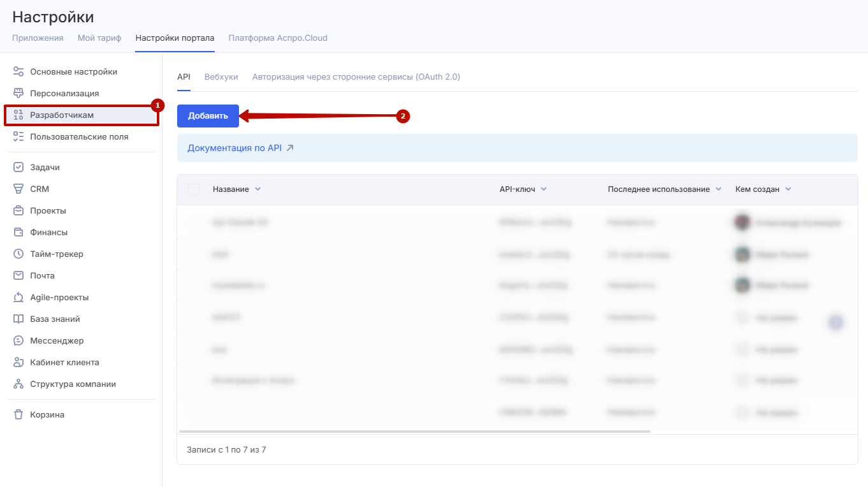Expand the Кем создан column dropdown
The height and width of the screenshot is (487, 868).
pos(788,189)
